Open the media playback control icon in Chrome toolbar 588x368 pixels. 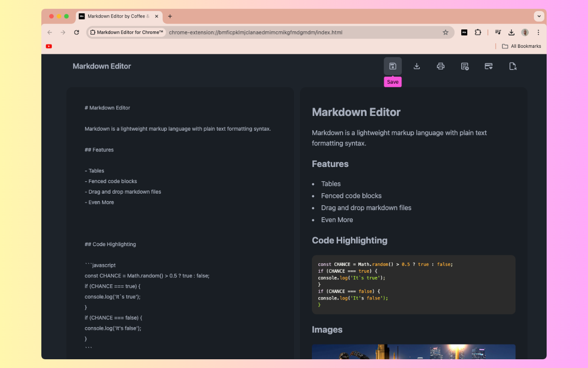[498, 32]
